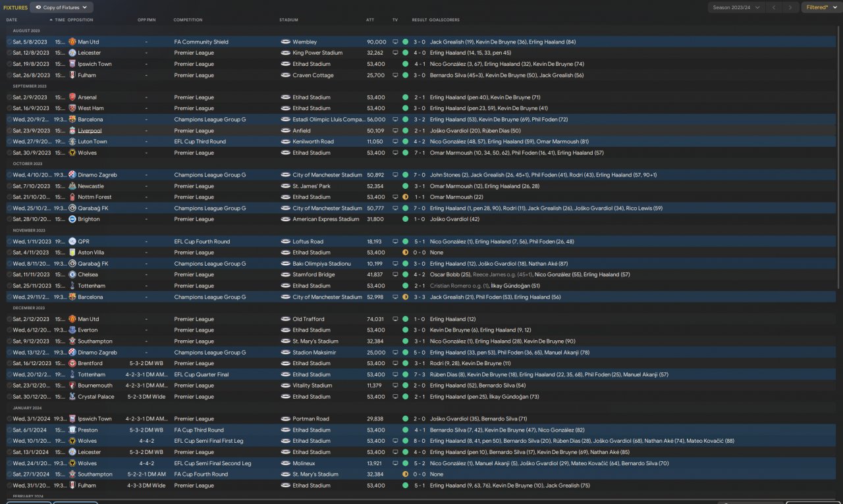Click the Brighton club badge
This screenshot has width=843, height=504.
tap(72, 219)
